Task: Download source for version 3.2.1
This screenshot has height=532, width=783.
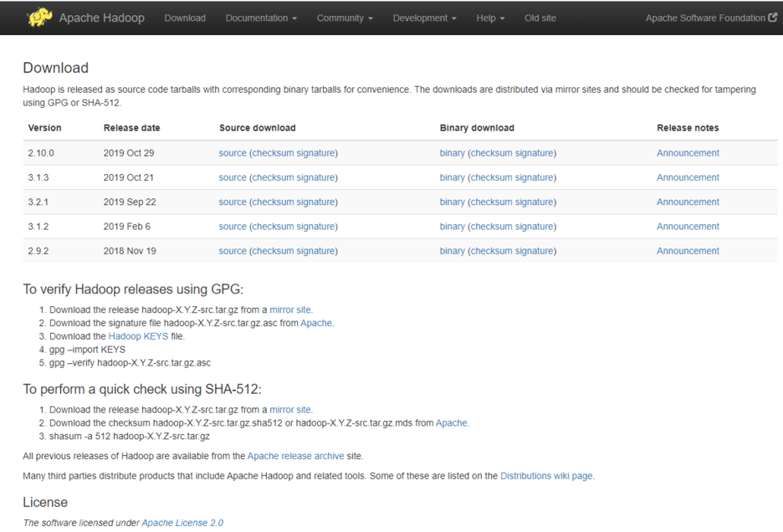Action: (233, 202)
